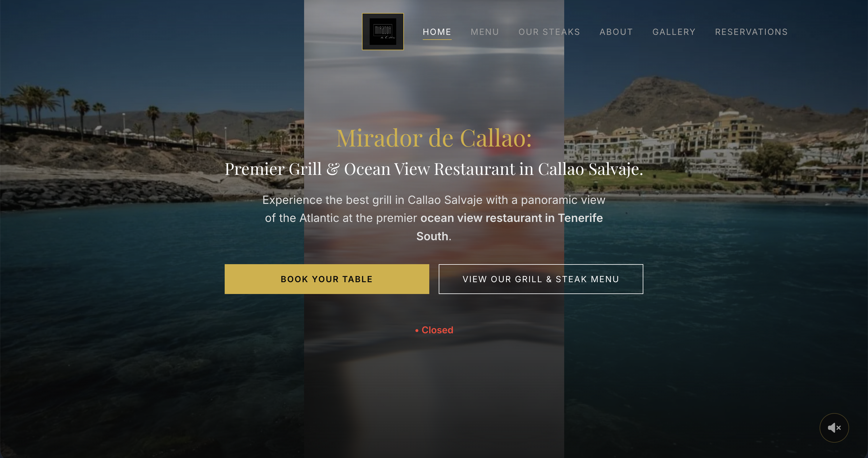
Task: Open the Menu page
Action: tap(484, 32)
